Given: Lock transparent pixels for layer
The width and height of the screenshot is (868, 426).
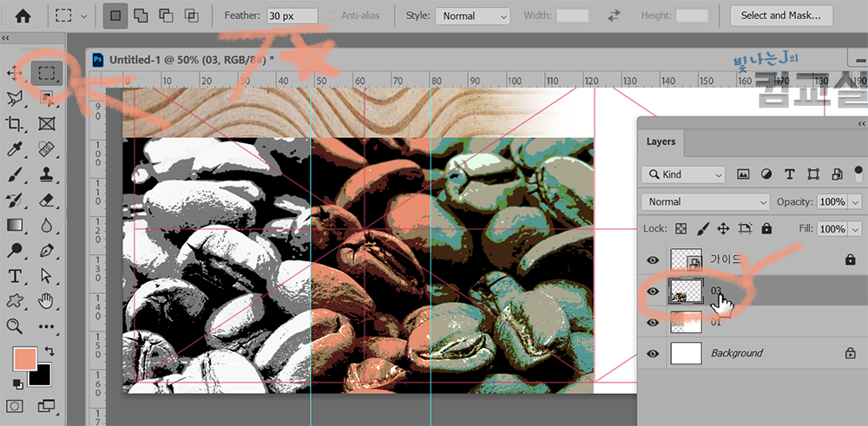Looking at the screenshot, I should tap(681, 228).
